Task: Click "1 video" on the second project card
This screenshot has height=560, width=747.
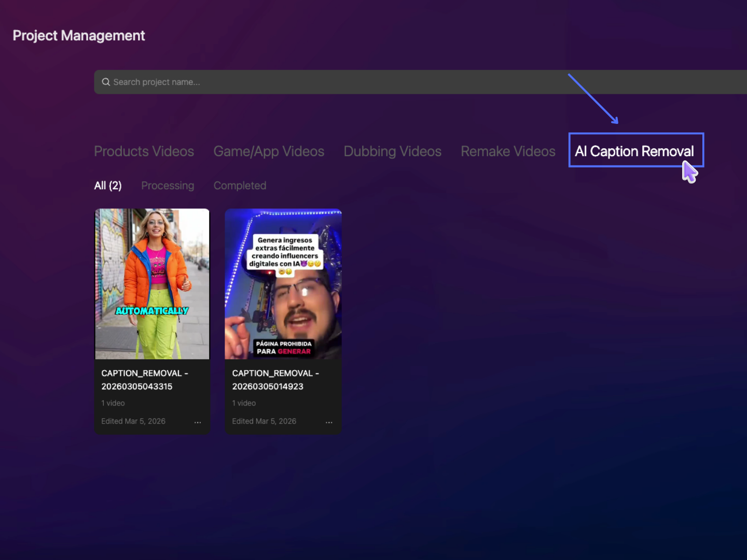Action: coord(244,403)
